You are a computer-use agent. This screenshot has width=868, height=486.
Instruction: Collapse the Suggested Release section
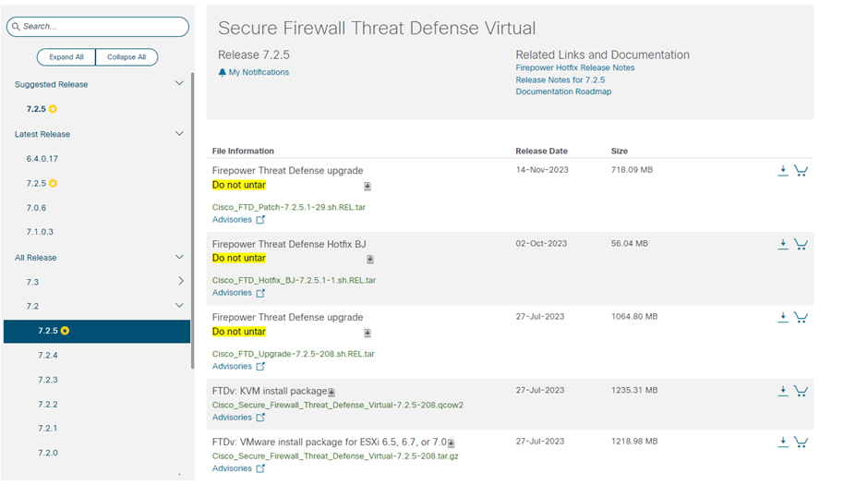(x=179, y=83)
